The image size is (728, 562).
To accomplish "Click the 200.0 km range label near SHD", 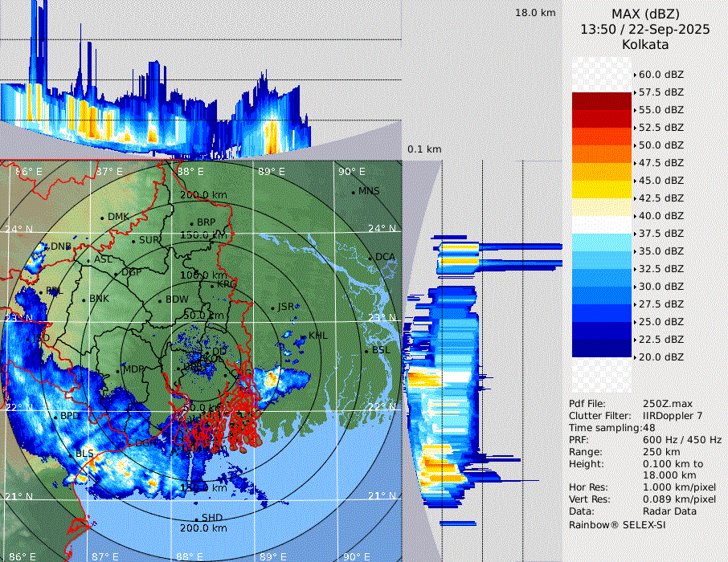I will [x=203, y=528].
